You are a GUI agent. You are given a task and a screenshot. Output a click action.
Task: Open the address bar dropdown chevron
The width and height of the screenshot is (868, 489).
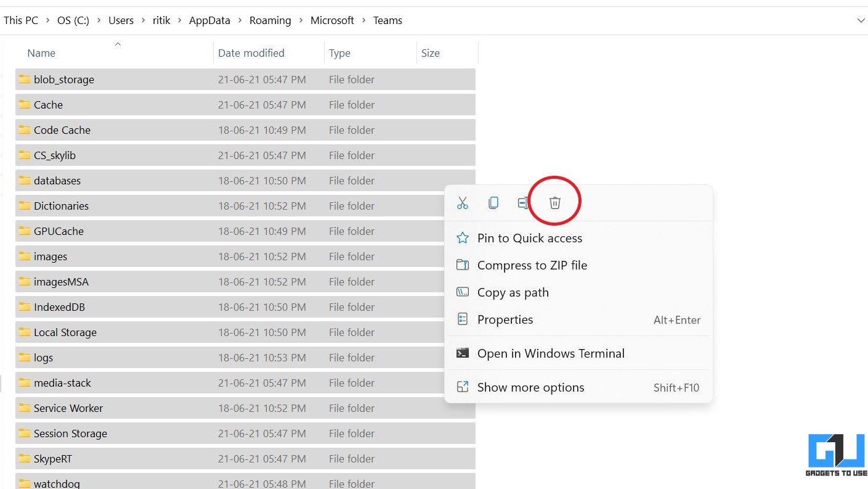861,20
